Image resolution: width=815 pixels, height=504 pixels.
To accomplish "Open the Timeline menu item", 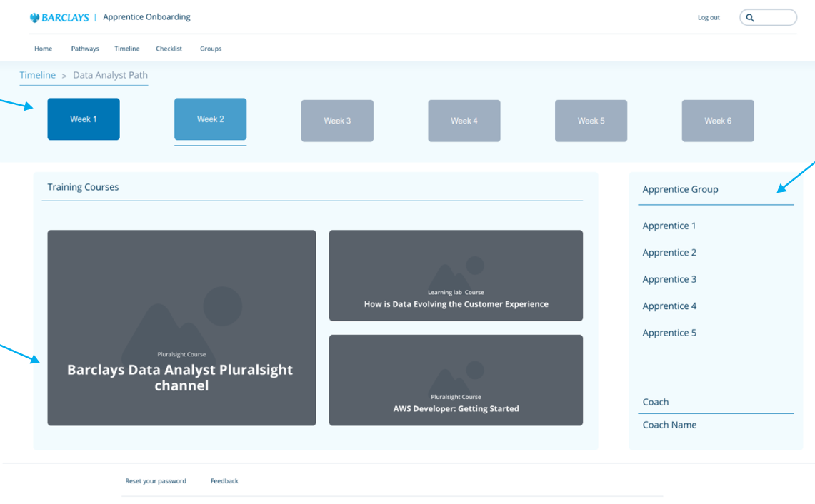I will click(127, 49).
